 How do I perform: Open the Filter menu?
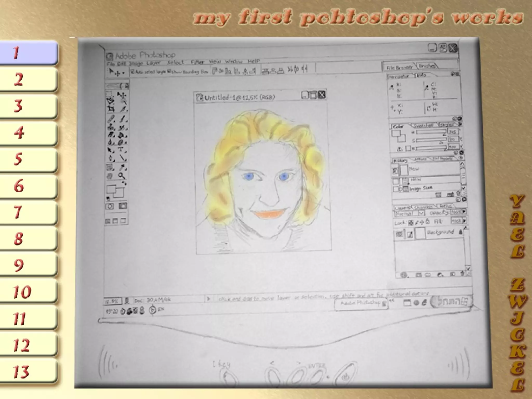coord(197,62)
